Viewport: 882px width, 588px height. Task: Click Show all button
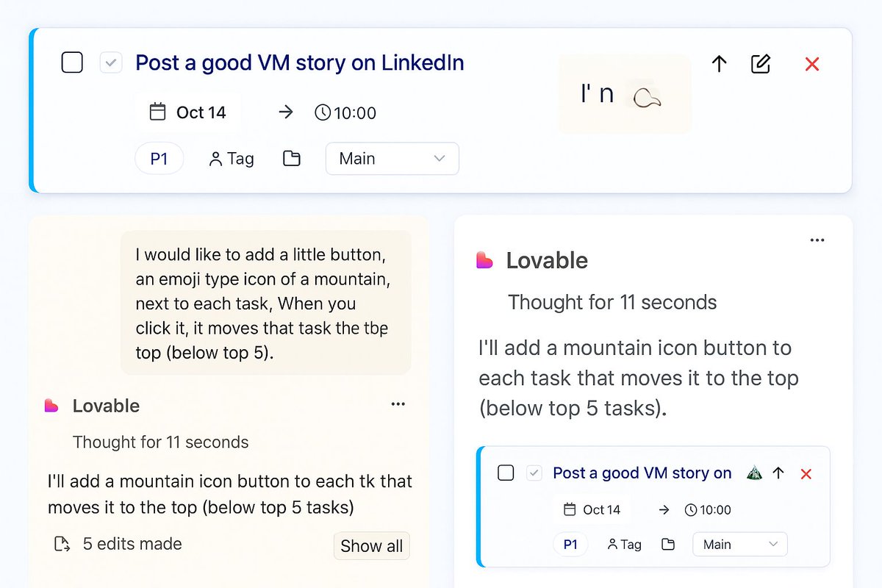point(372,546)
